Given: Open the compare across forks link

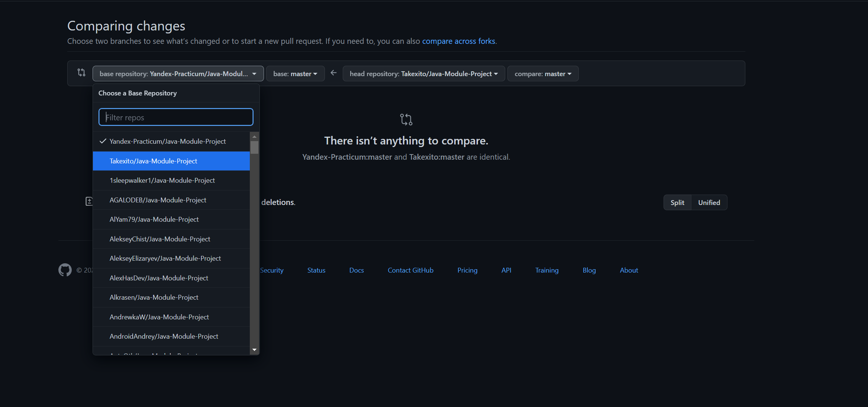Looking at the screenshot, I should click(458, 41).
